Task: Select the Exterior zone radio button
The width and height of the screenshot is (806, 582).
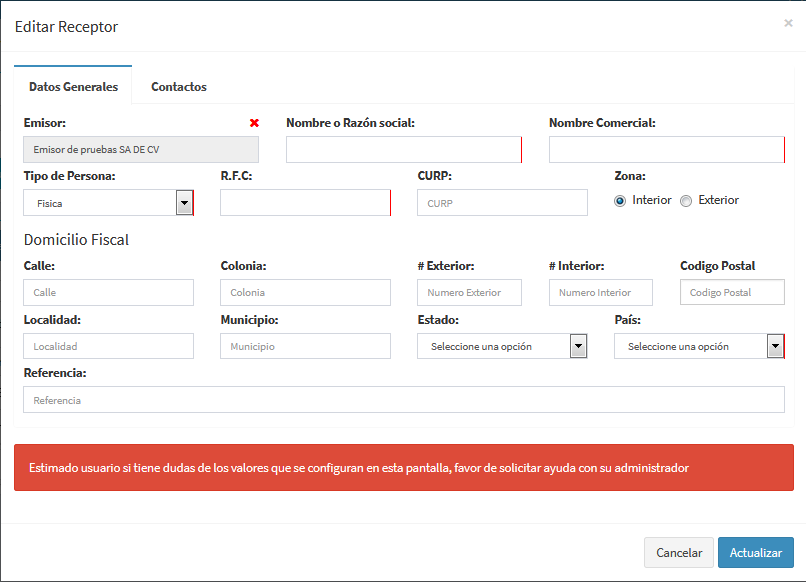Action: coord(686,200)
